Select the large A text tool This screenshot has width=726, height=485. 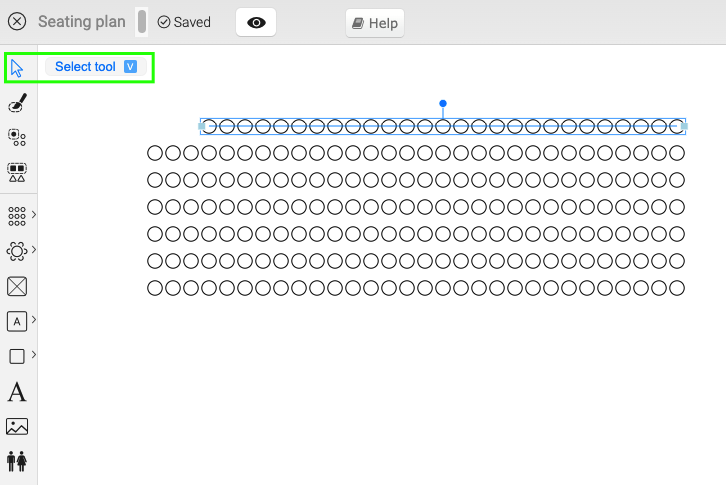[17, 392]
